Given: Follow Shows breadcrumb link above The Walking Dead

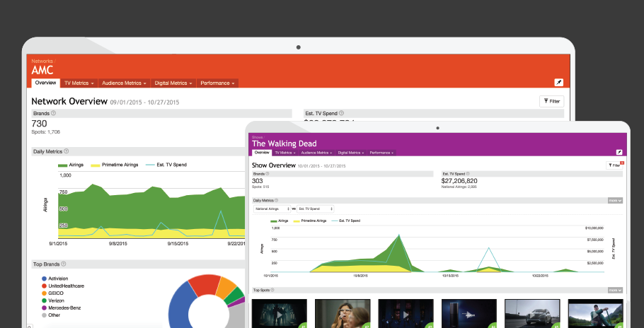Looking at the screenshot, I should click(257, 137).
